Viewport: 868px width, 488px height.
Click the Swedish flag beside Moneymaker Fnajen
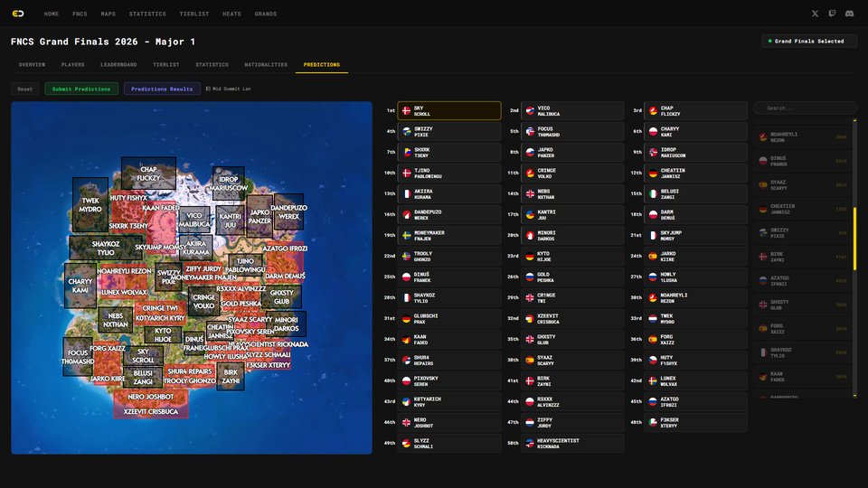click(406, 235)
